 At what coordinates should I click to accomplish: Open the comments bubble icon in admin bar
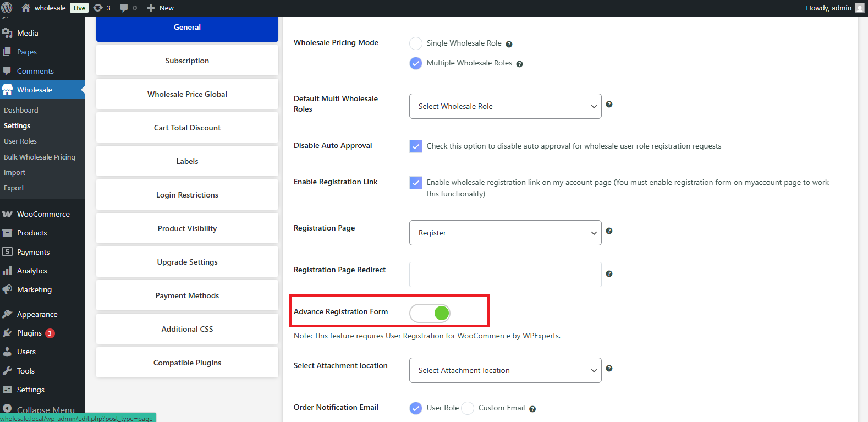[124, 8]
